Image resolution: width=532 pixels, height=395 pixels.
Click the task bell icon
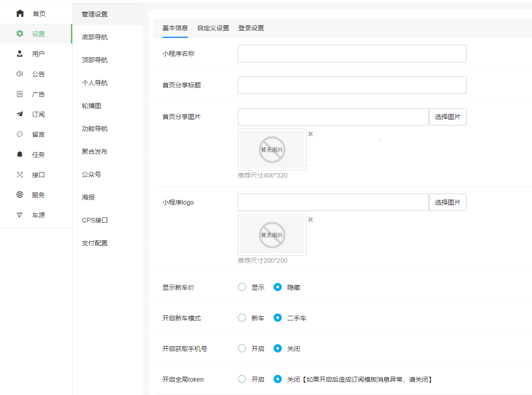click(20, 155)
